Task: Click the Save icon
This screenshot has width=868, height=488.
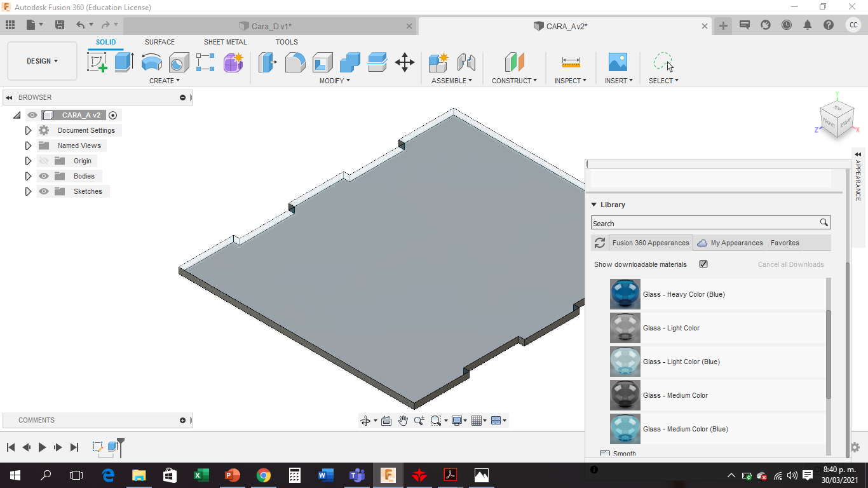Action: pos(60,25)
